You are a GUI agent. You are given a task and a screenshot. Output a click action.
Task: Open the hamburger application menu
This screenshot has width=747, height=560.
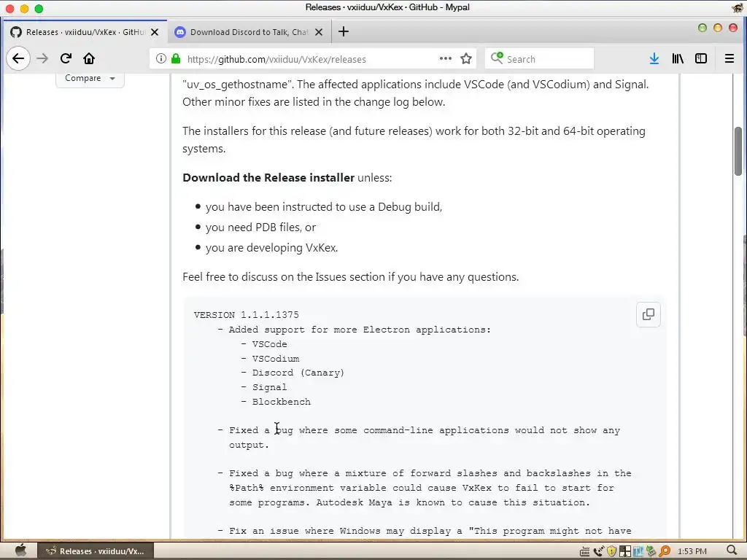click(x=729, y=58)
